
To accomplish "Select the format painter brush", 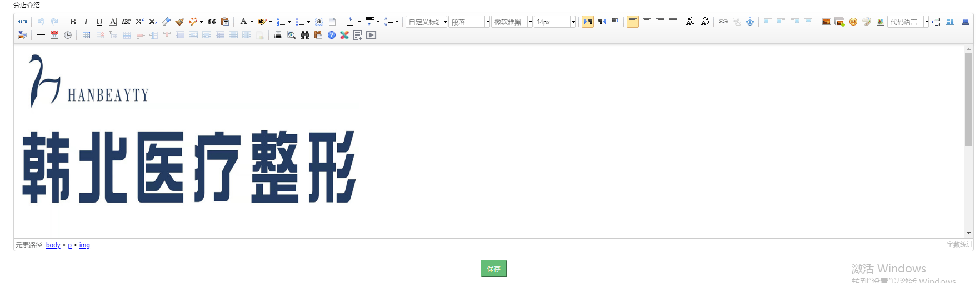I will pyautogui.click(x=179, y=22).
